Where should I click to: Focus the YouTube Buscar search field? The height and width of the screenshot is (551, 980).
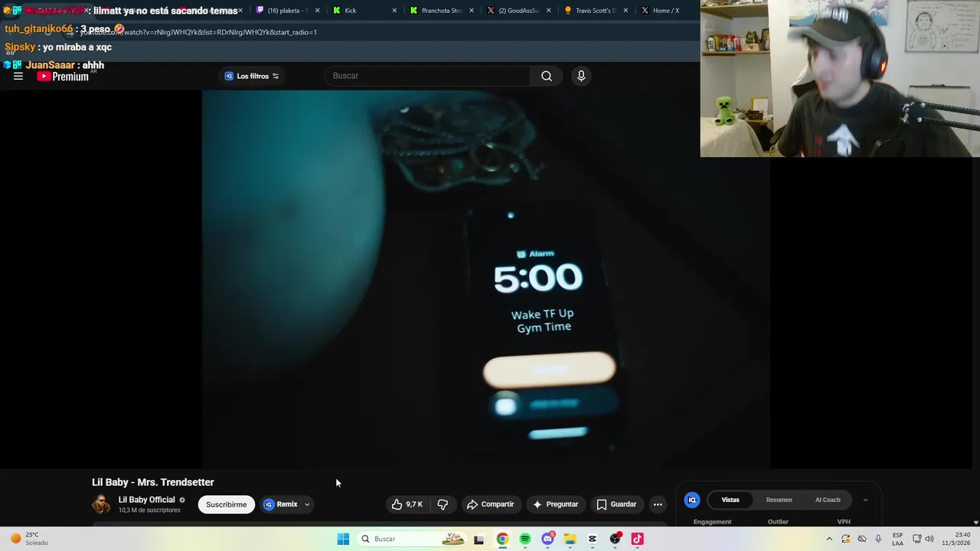point(427,76)
